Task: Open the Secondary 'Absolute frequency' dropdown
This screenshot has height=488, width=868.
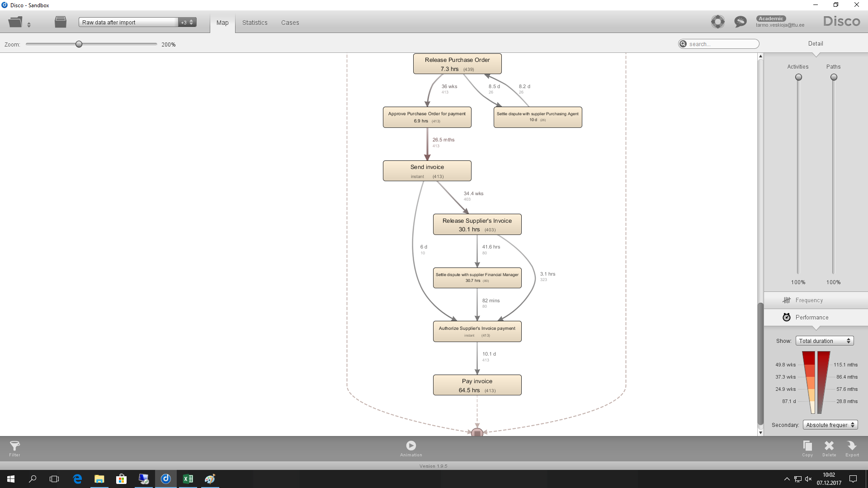Action: tap(830, 425)
